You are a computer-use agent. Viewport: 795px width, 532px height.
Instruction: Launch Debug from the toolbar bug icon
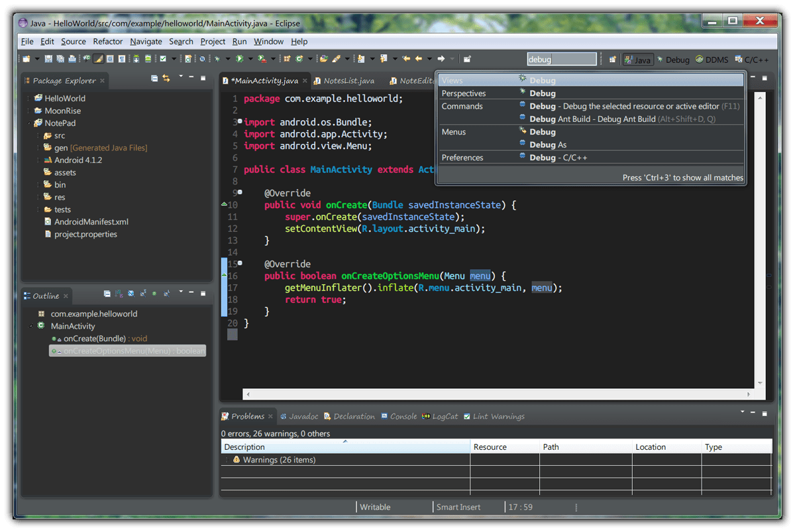[x=217, y=59]
